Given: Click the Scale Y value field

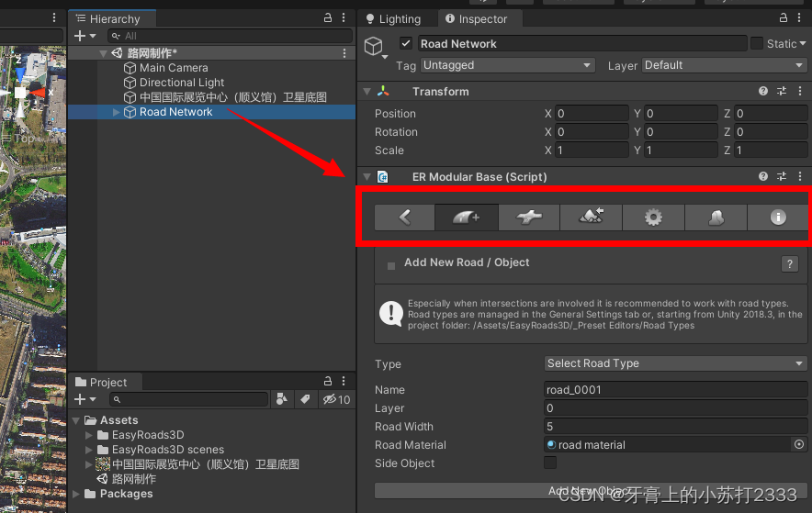Looking at the screenshot, I should tap(681, 150).
